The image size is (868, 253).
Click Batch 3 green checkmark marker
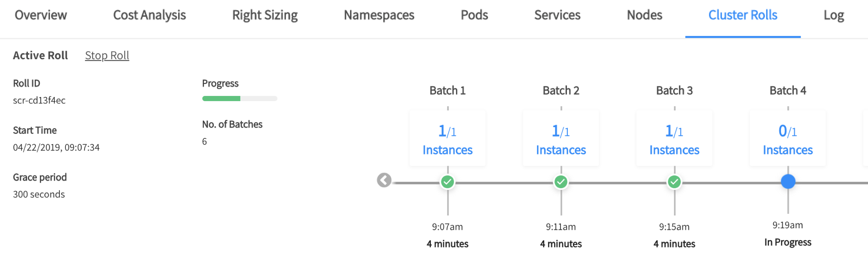click(x=674, y=182)
